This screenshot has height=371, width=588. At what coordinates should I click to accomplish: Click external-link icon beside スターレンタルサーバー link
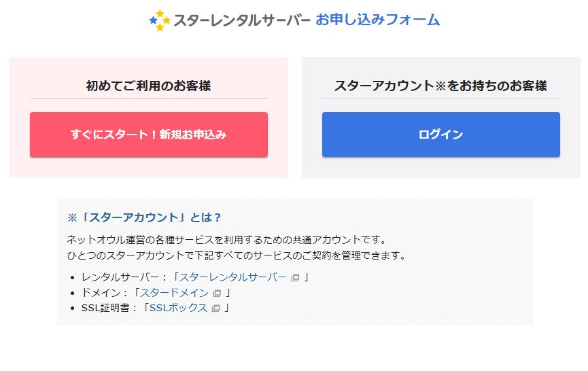point(295,278)
